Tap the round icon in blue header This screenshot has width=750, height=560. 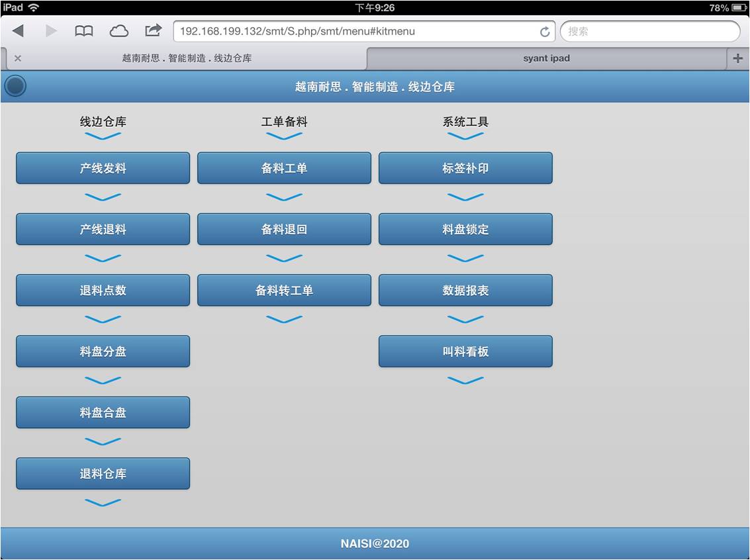pos(15,86)
